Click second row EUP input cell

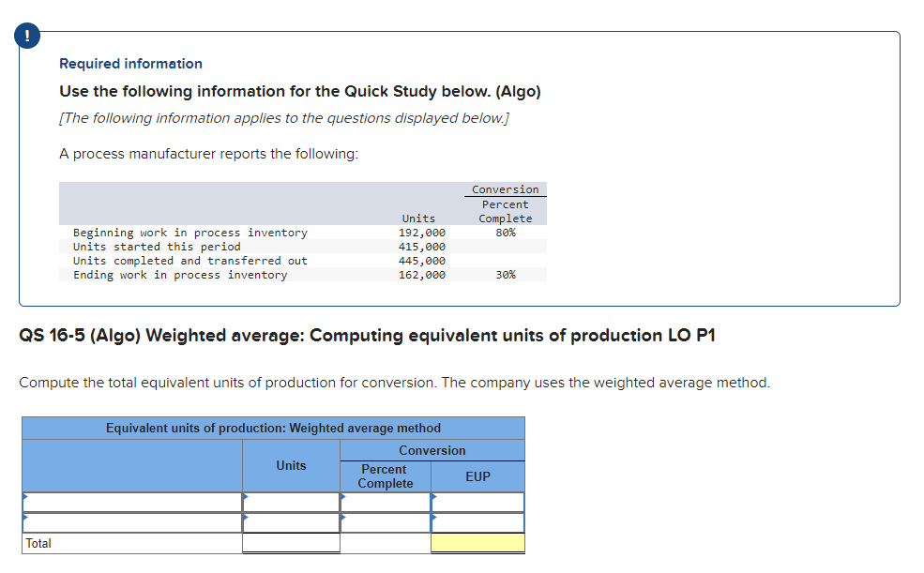[477, 523]
